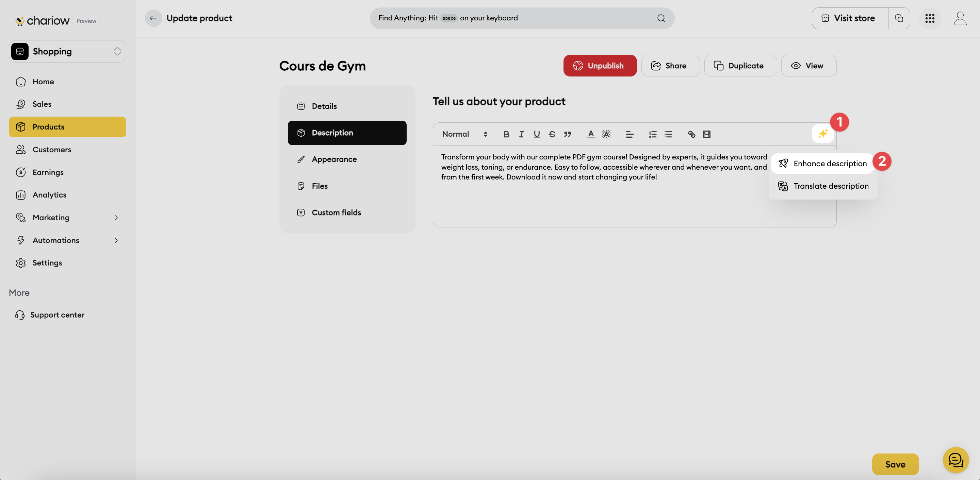Insert a link in the description
Screen dimensions: 980x480
pos(691,134)
